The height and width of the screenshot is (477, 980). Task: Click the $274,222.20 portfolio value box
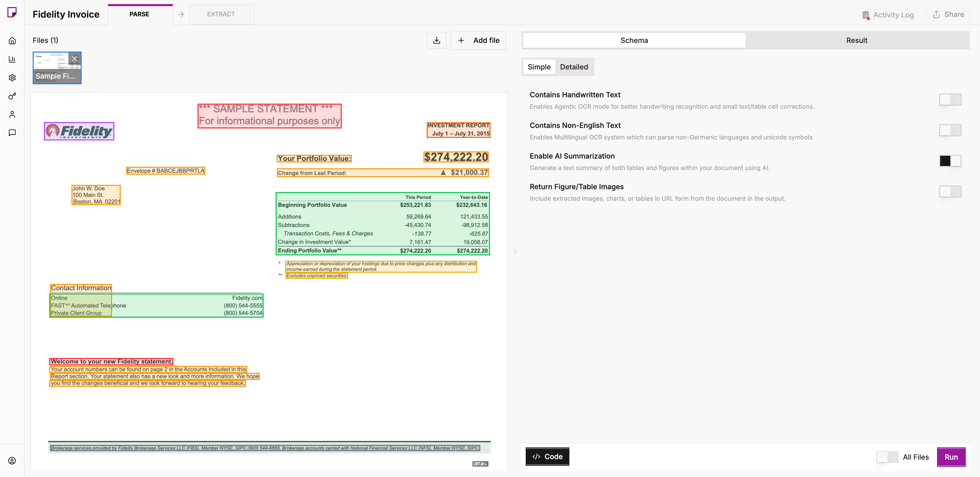[x=456, y=157]
